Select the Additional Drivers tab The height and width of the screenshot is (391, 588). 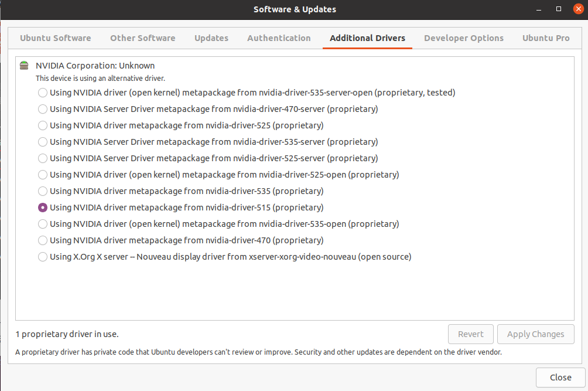[368, 38]
